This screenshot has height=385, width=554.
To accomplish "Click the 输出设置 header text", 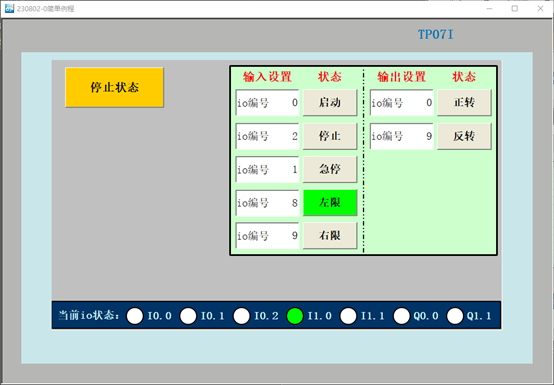I will 402,77.
